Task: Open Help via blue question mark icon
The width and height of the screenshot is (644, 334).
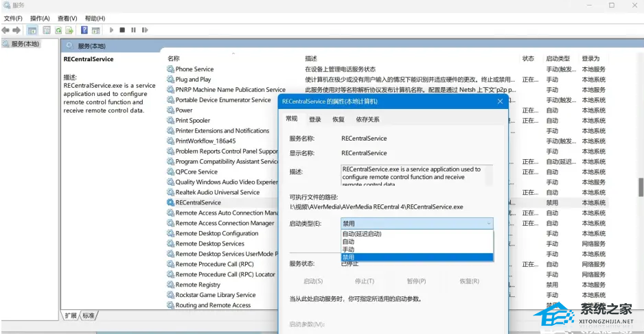Action: [84, 30]
